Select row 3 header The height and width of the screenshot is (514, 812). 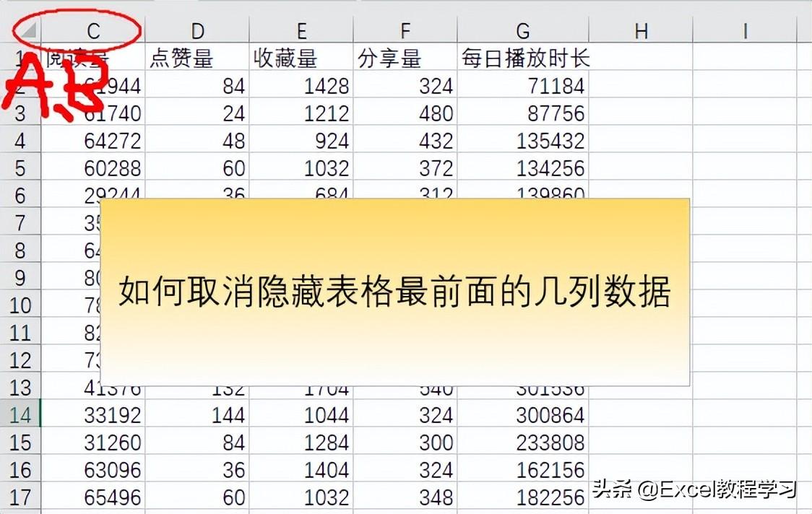coord(20,113)
